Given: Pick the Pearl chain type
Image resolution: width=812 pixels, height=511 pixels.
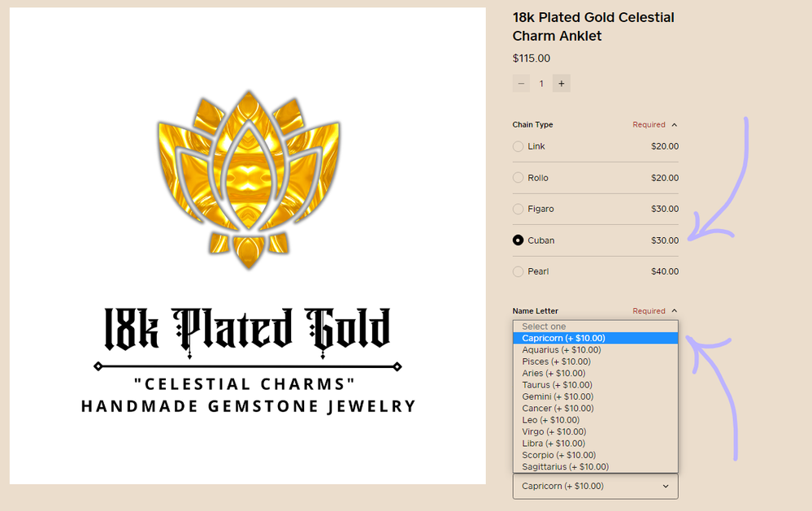Looking at the screenshot, I should (x=519, y=271).
